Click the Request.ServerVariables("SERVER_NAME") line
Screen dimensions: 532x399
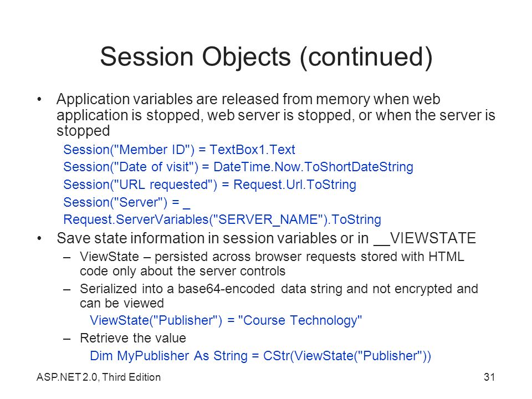(x=222, y=219)
